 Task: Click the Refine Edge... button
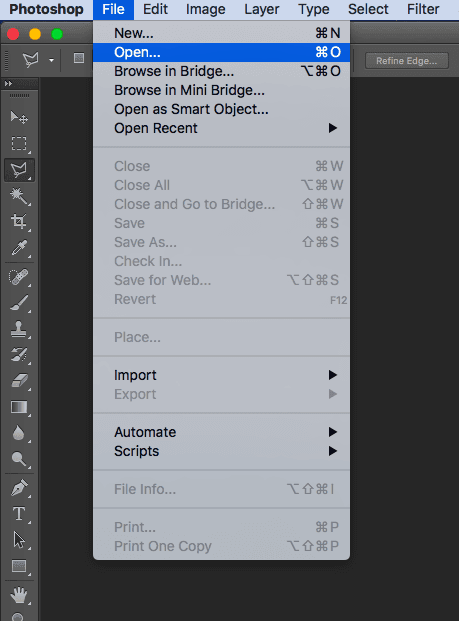(407, 61)
